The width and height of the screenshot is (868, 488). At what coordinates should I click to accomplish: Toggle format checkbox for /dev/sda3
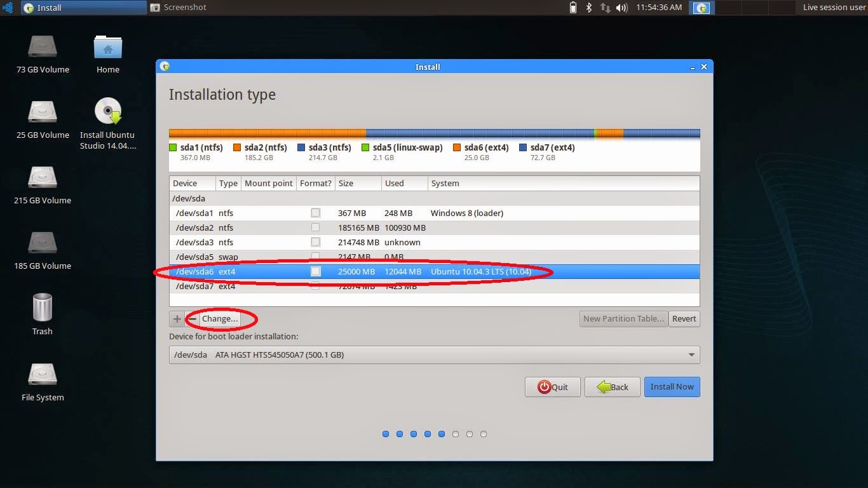(316, 242)
